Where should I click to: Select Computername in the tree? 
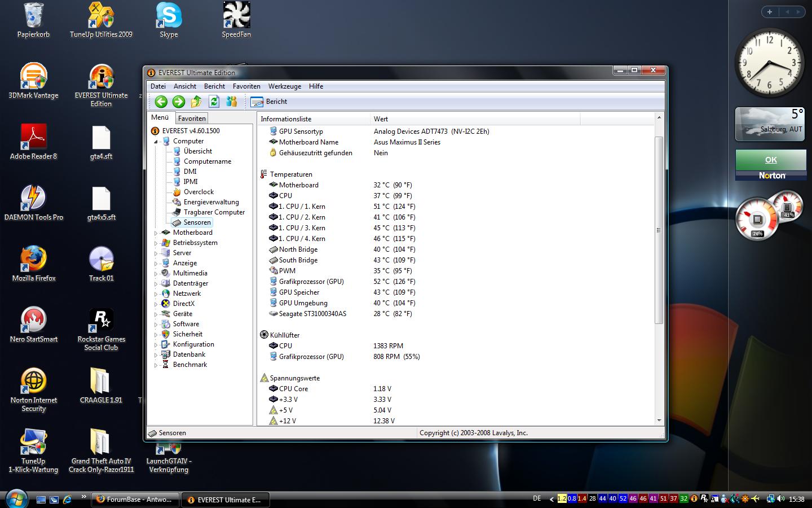tap(208, 161)
